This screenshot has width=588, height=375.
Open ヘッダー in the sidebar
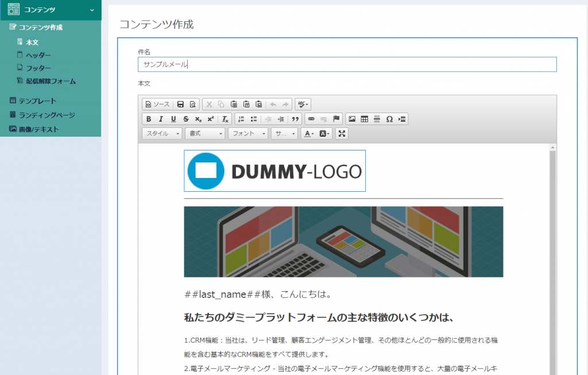pyautogui.click(x=38, y=55)
